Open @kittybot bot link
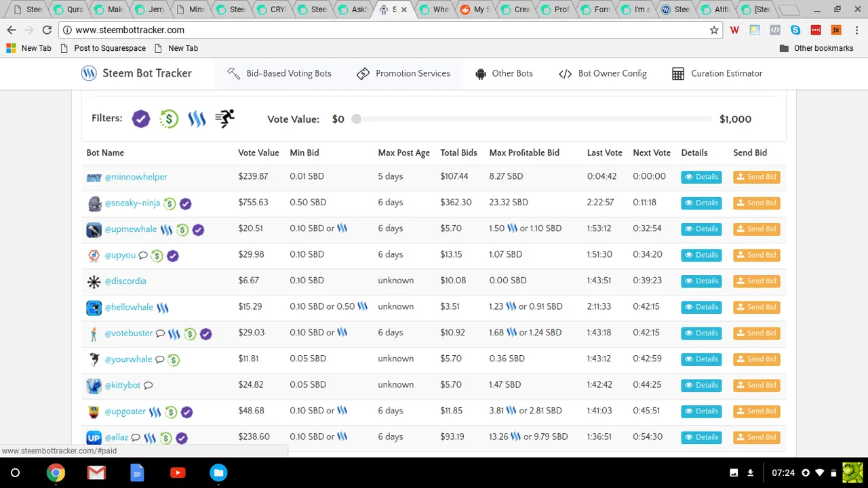Screen dimensions: 868x488 point(123,386)
